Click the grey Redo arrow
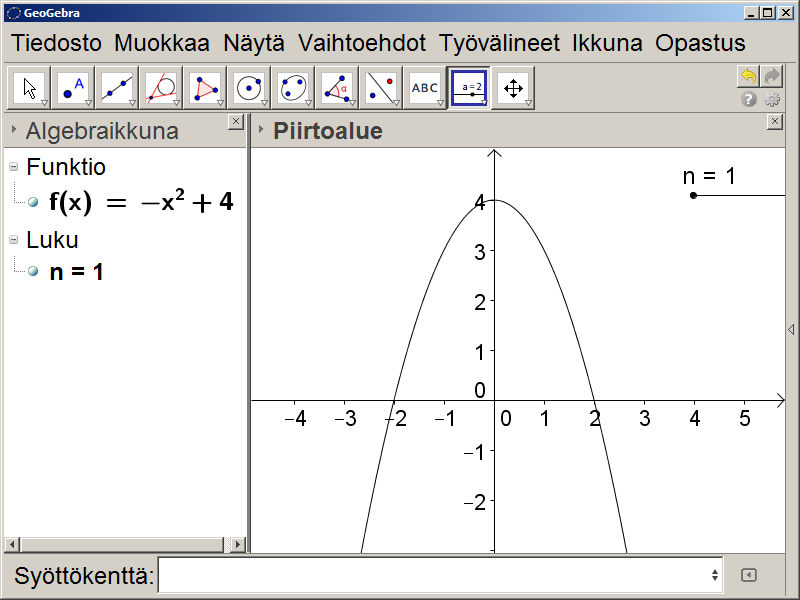Viewport: 800px width, 600px height. click(x=772, y=77)
